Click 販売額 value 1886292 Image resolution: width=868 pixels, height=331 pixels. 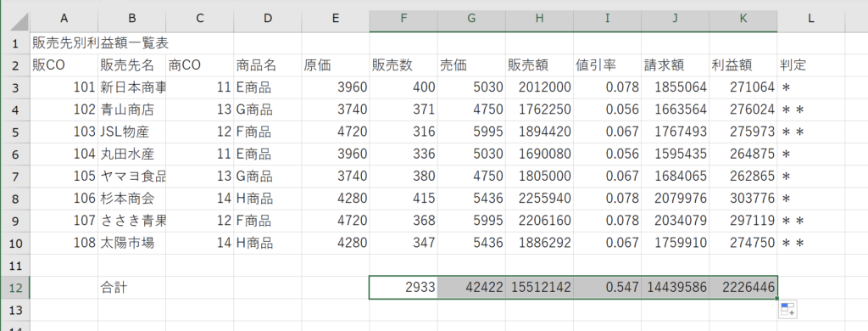[539, 243]
